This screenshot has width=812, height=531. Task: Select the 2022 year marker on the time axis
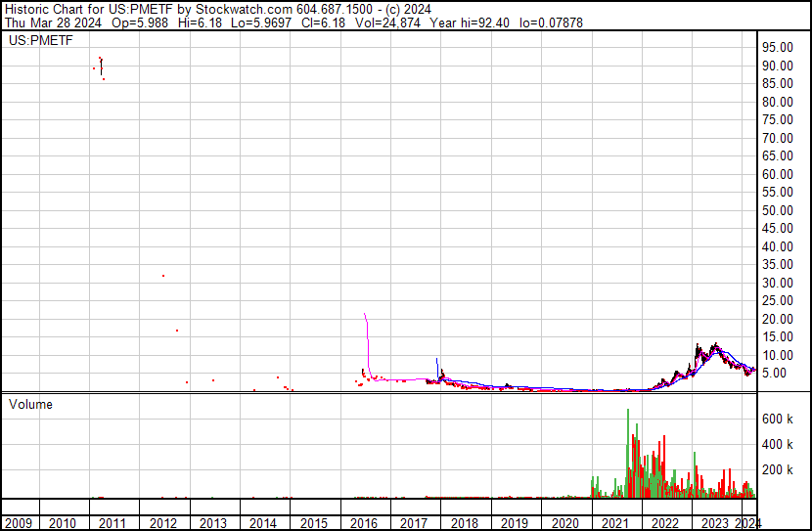666,523
